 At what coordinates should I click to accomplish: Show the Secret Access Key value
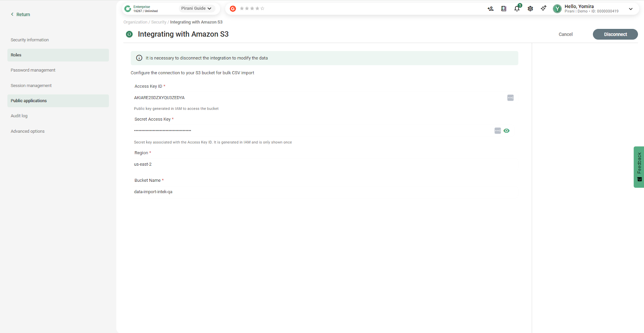click(507, 131)
